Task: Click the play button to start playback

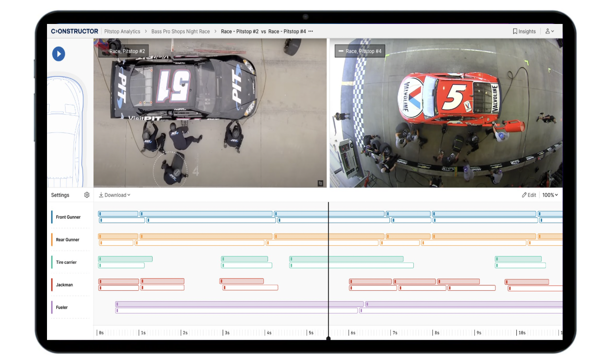Action: (x=58, y=54)
